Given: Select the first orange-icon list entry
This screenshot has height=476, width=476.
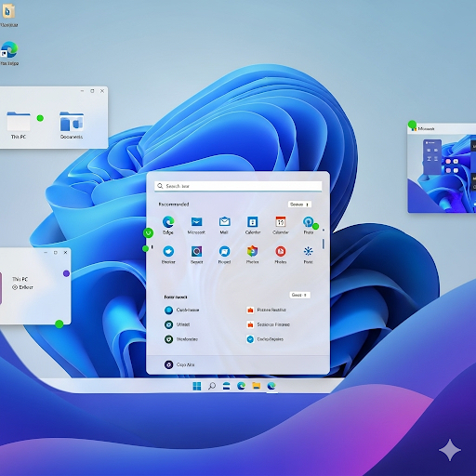Looking at the screenshot, I should coord(266,310).
